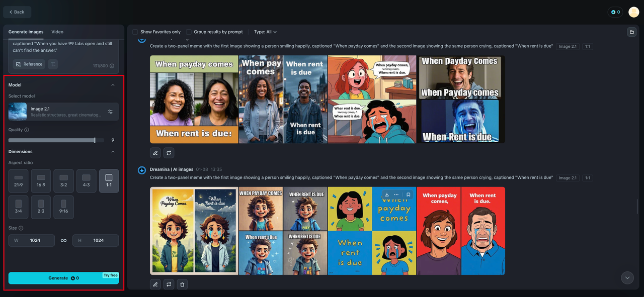This screenshot has width=644, height=297.
Task: Click the scroll-to-bottom chevron button
Action: point(627,277)
